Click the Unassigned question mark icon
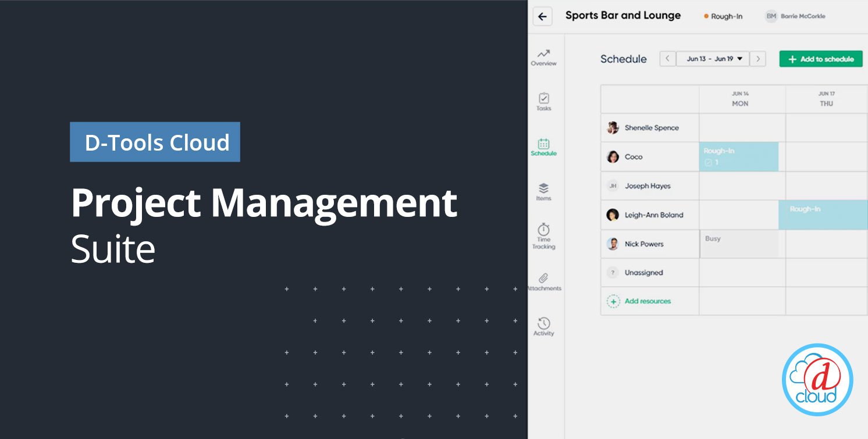The height and width of the screenshot is (439, 868). point(613,273)
